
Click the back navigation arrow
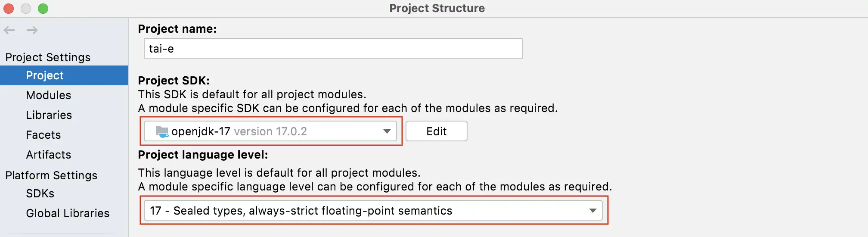coord(9,30)
